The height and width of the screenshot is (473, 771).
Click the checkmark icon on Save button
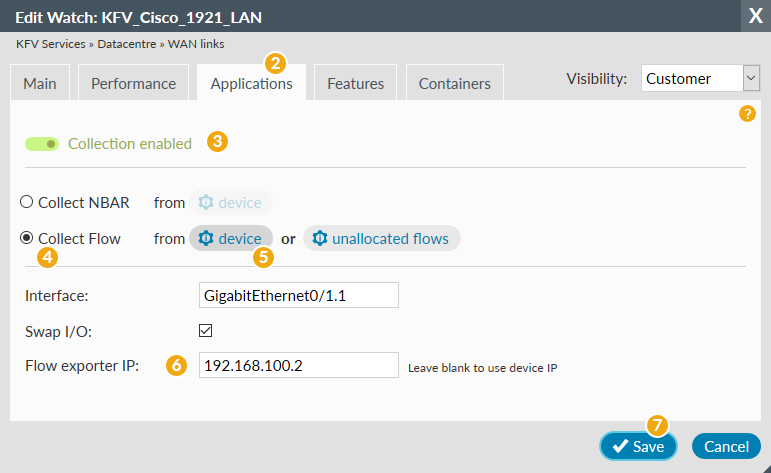click(620, 447)
